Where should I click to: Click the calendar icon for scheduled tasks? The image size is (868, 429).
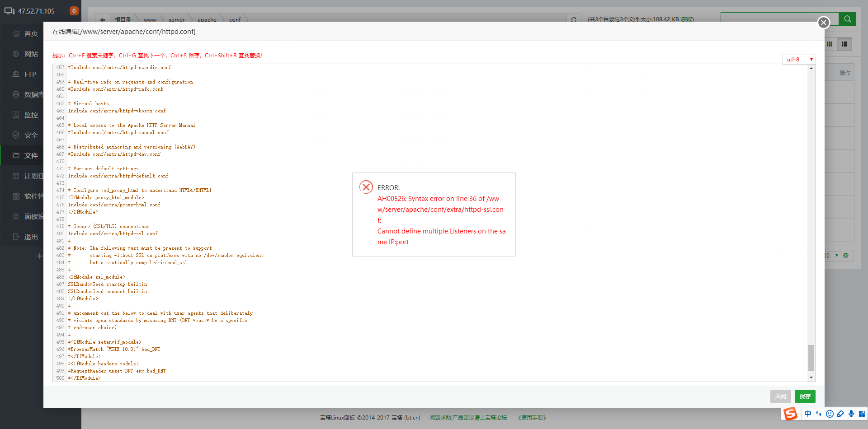pyautogui.click(x=16, y=176)
